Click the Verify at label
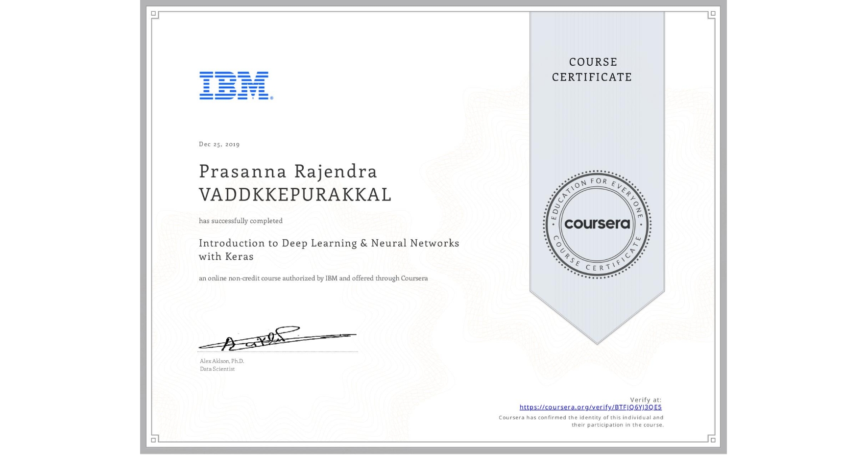The image size is (868, 455). [x=645, y=400]
